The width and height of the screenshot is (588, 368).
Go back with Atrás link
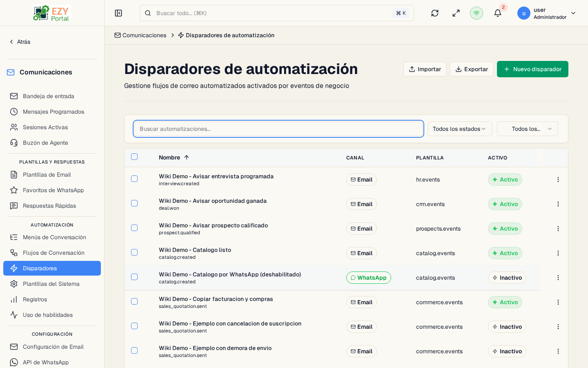click(20, 42)
